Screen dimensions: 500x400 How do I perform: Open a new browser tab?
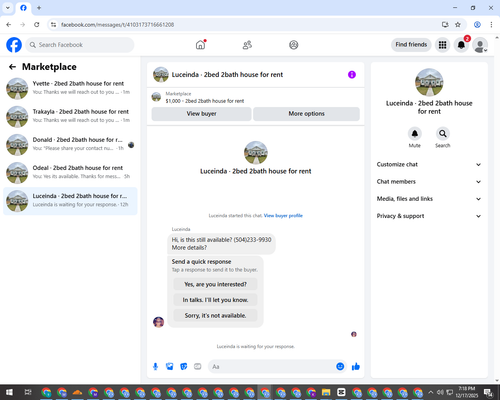coord(39,8)
